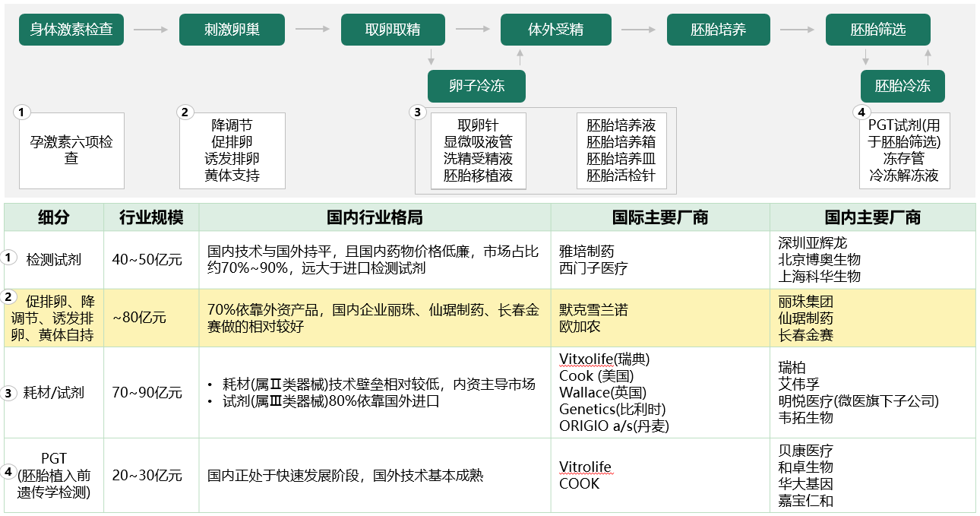980x516 pixels.
Task: Select the 胚胎培养液 line
Action: point(621,125)
